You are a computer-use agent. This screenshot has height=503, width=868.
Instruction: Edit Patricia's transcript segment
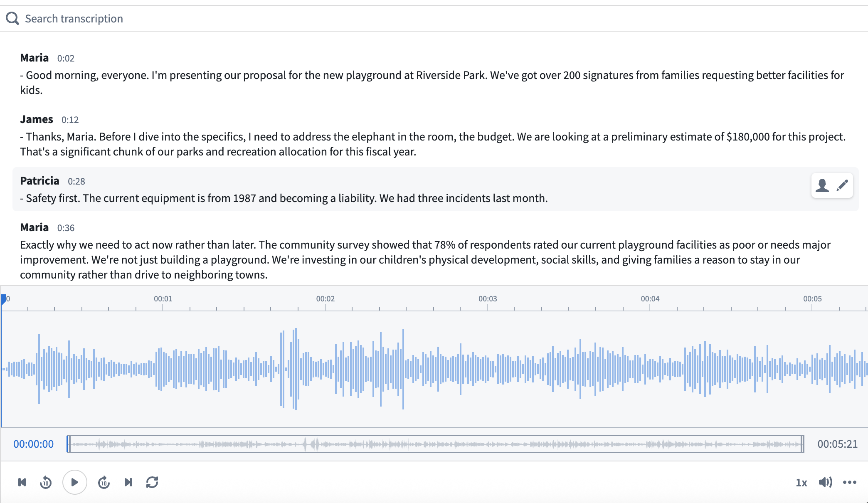point(841,185)
